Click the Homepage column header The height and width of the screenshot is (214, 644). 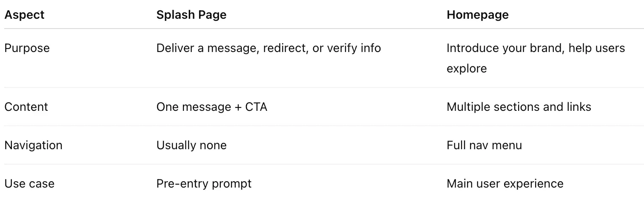[477, 15]
